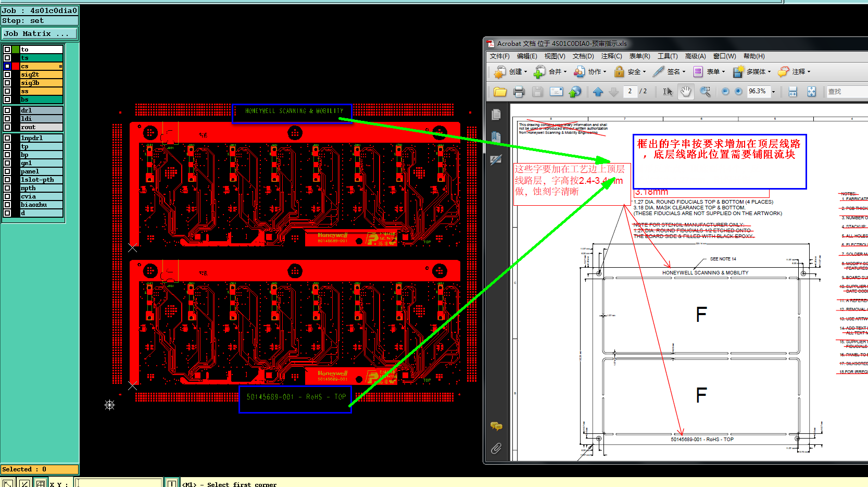Open the bookmarks panel in Acrobat sidebar
Viewport: 868px width, 487px height.
click(496, 137)
